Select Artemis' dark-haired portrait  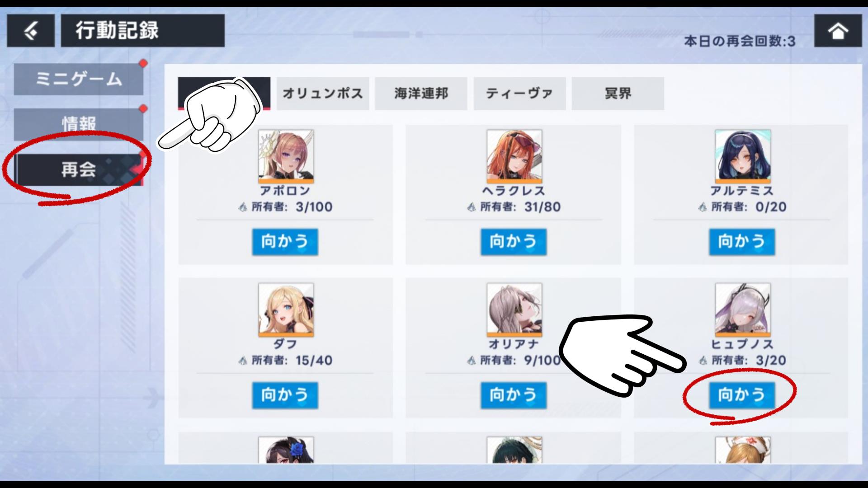(743, 156)
